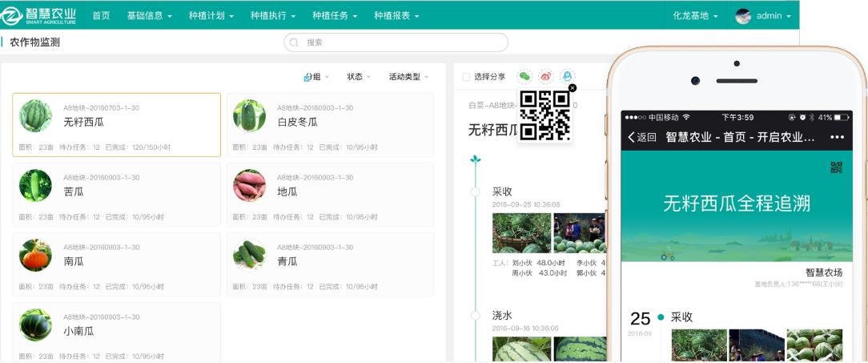
Task: Toggle the 选择分享 checkbox
Action: pyautogui.click(x=466, y=77)
